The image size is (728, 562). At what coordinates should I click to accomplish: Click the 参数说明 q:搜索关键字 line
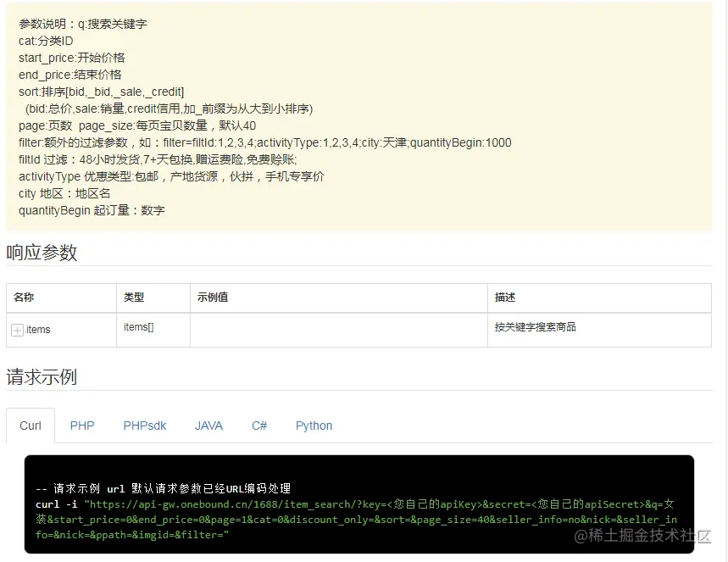click(x=83, y=24)
